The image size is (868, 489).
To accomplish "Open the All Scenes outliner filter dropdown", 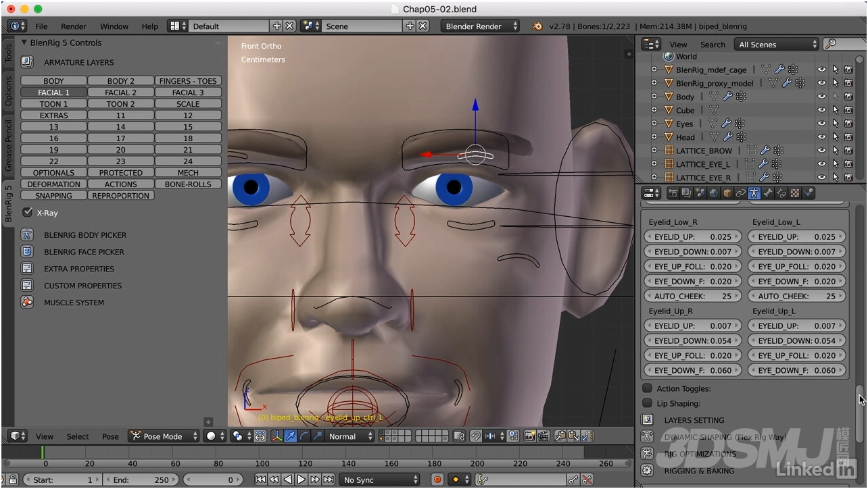I will 777,44.
